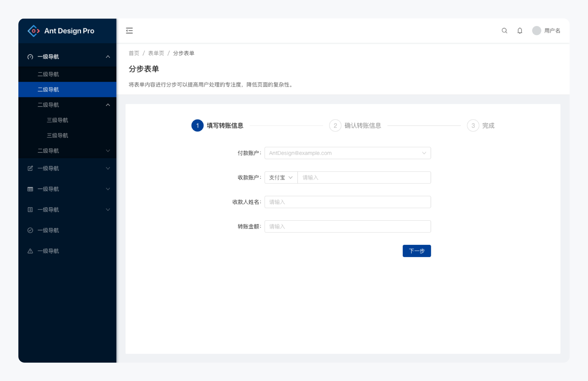Click the 下一步 button

click(x=417, y=251)
